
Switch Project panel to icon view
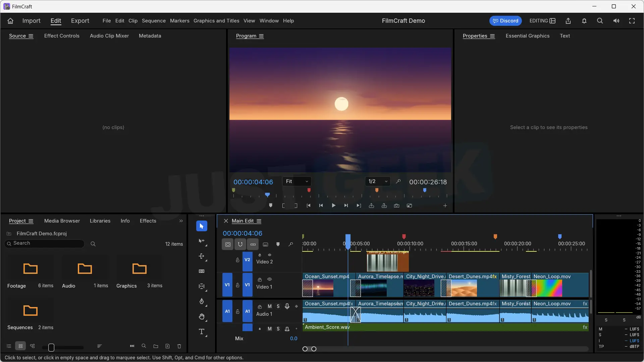(x=20, y=346)
